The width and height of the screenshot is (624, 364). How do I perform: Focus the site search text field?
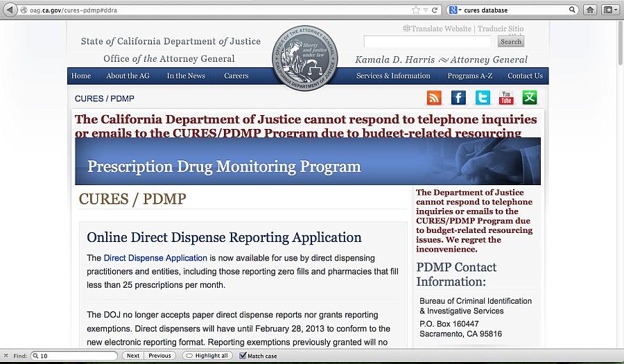428,42
